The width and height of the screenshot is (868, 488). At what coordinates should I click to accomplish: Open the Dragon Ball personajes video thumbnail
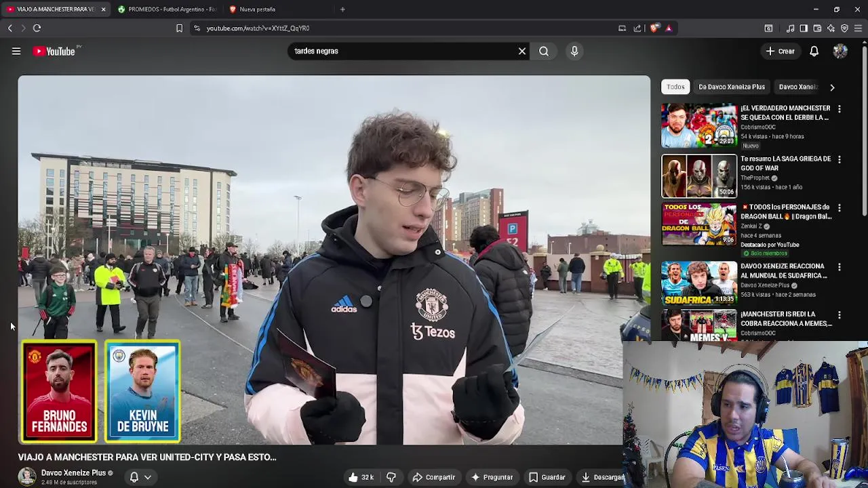click(699, 224)
